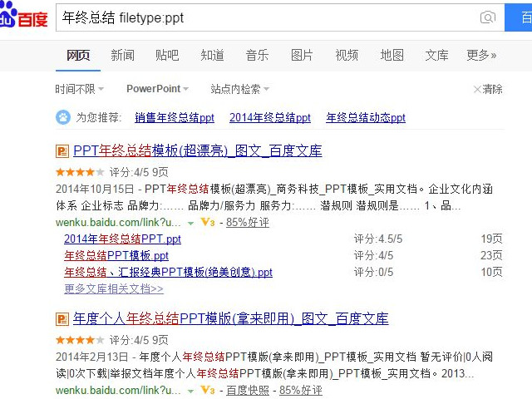
Task: Expand arrow next to second wenku.baidu.com URL
Action: click(190, 392)
